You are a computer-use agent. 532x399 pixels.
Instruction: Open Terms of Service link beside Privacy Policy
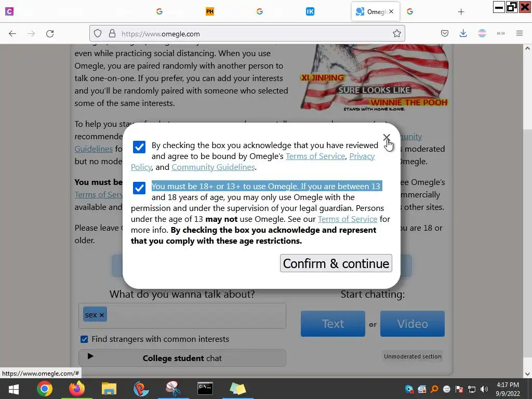click(315, 156)
